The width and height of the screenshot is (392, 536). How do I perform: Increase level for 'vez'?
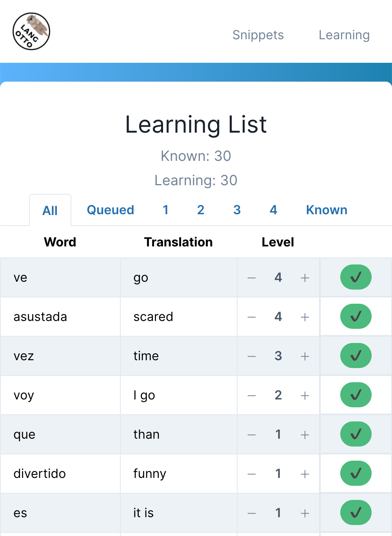305,356
